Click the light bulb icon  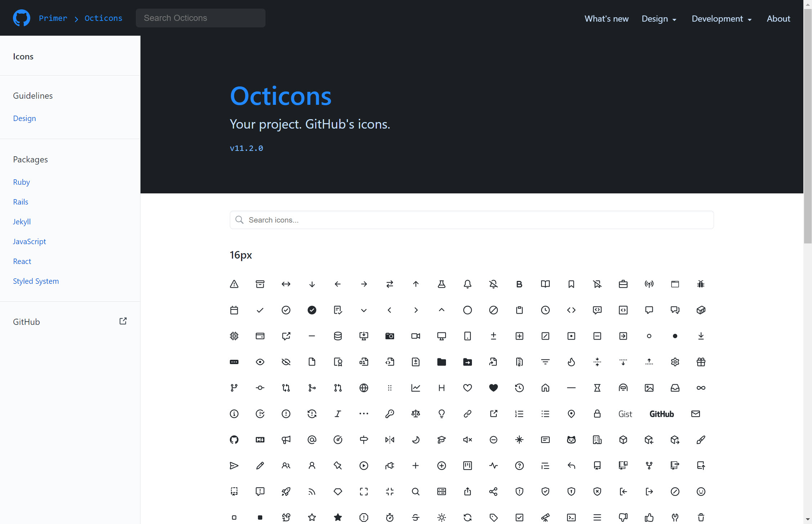442,414
